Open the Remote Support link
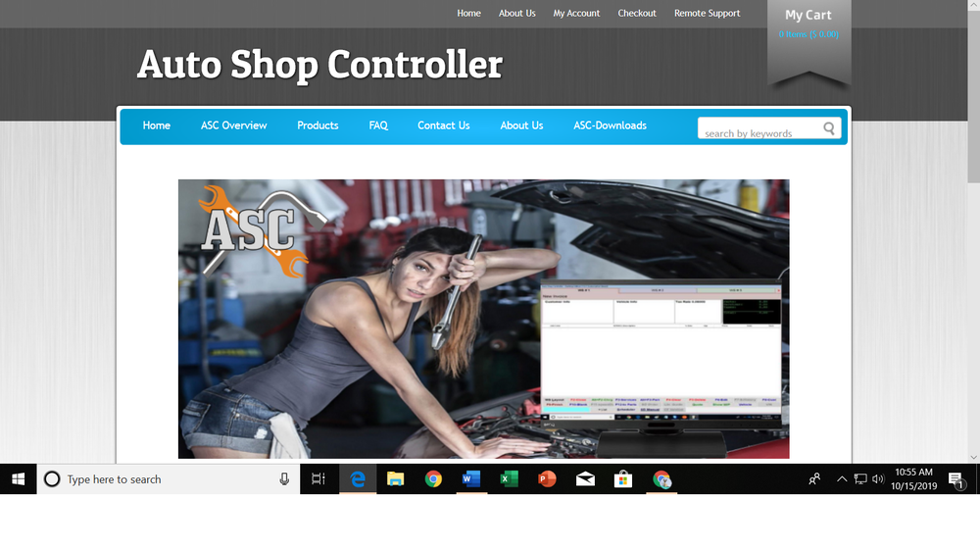The image size is (980, 551). pyautogui.click(x=707, y=13)
